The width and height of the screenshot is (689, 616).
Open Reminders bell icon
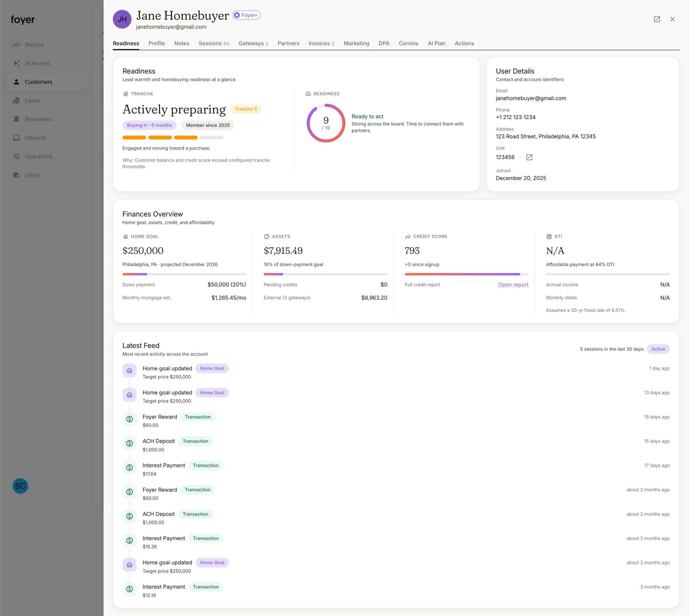coord(16,119)
